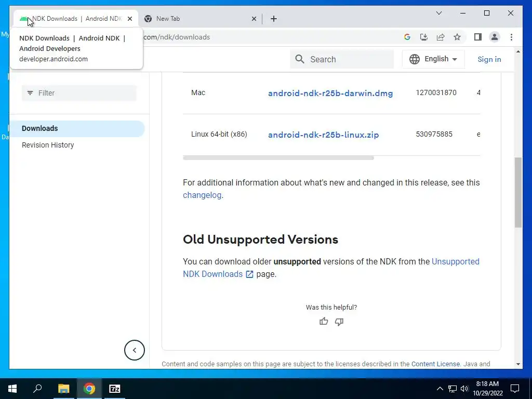Open the Unsupported NDK Downloads link

pos(212,274)
